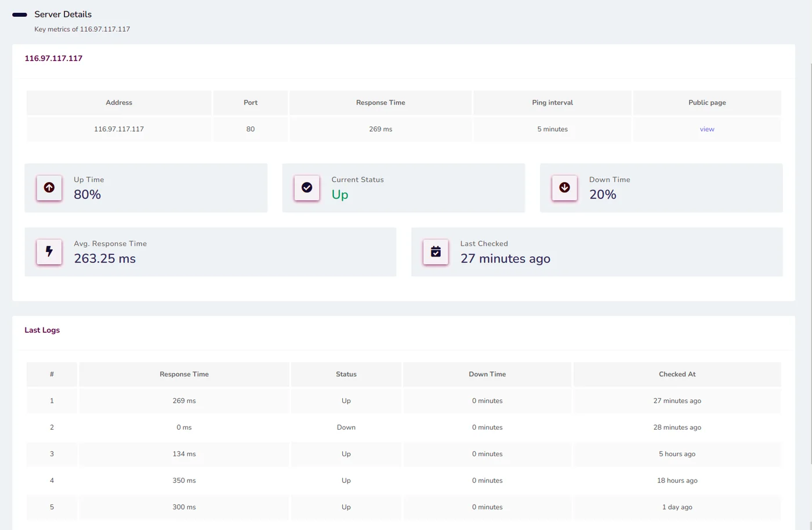Click the 'Public page' column header

click(707, 102)
